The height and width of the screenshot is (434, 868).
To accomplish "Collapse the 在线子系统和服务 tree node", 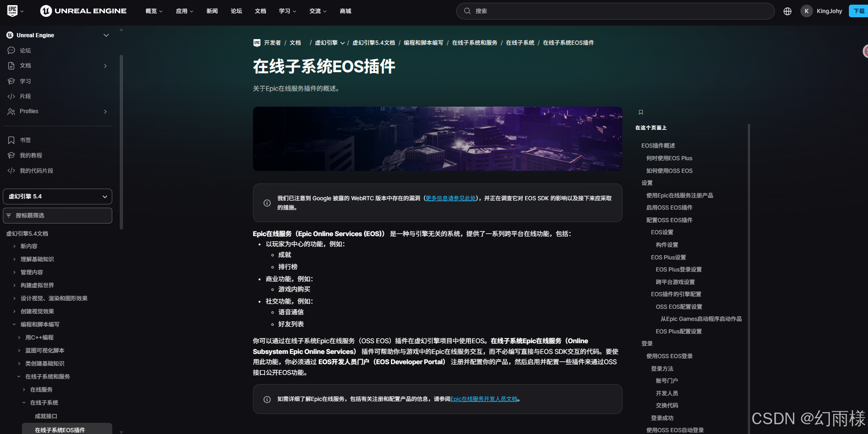I will pyautogui.click(x=19, y=377).
